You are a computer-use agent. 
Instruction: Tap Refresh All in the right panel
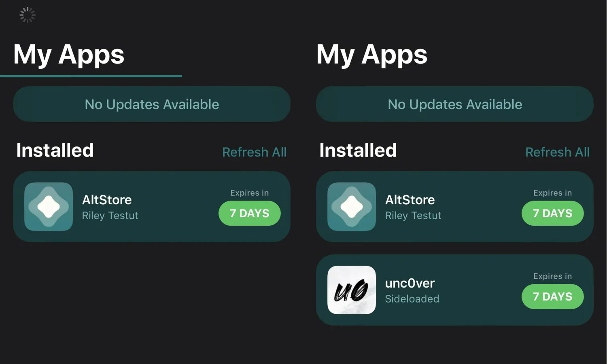click(558, 152)
